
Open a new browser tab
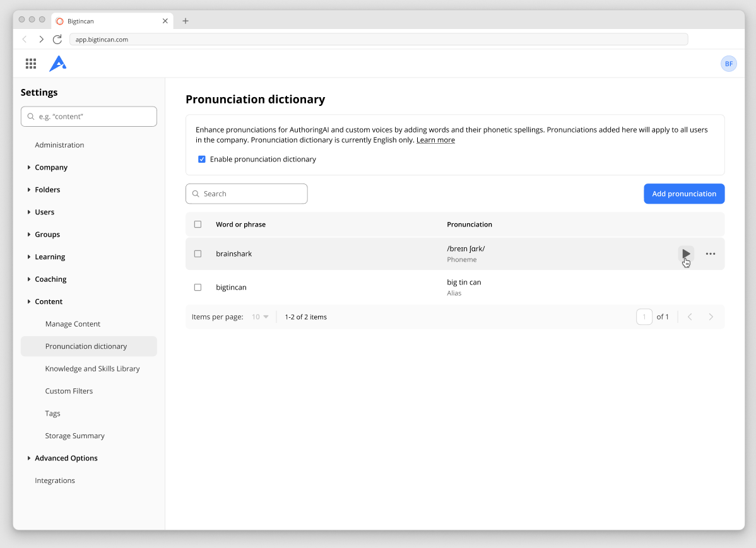[x=186, y=21]
